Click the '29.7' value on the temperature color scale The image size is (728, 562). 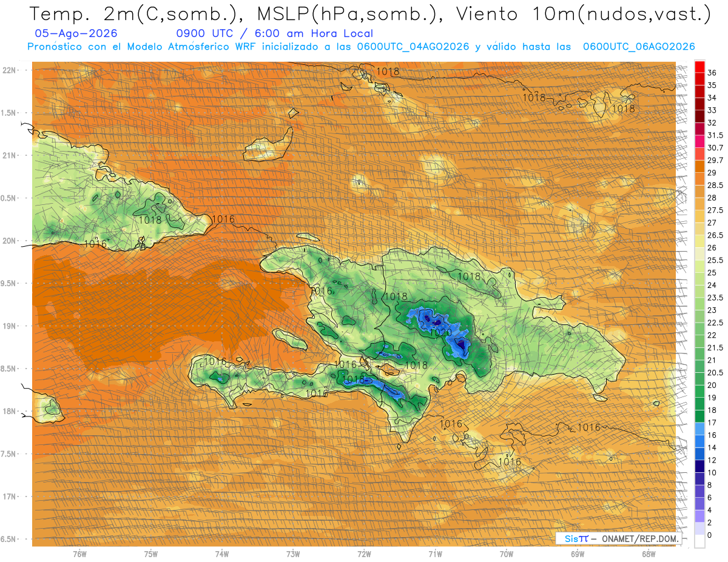tap(715, 160)
